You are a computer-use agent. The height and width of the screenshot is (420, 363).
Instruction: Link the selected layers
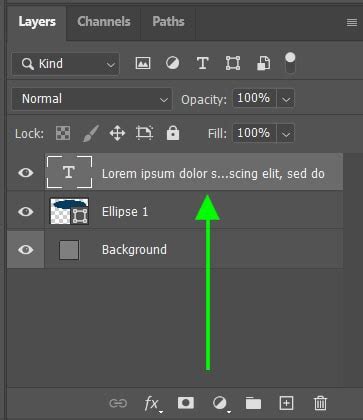pos(118,403)
